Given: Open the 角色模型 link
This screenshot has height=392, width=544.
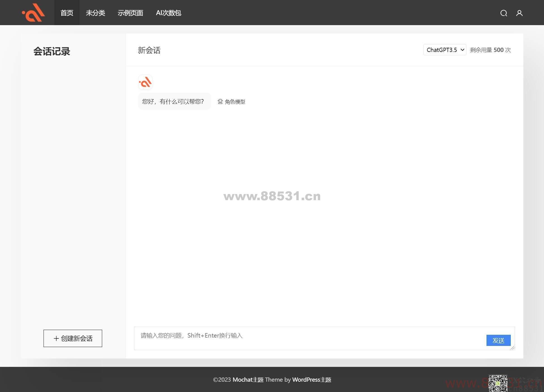Looking at the screenshot, I should pyautogui.click(x=235, y=102).
